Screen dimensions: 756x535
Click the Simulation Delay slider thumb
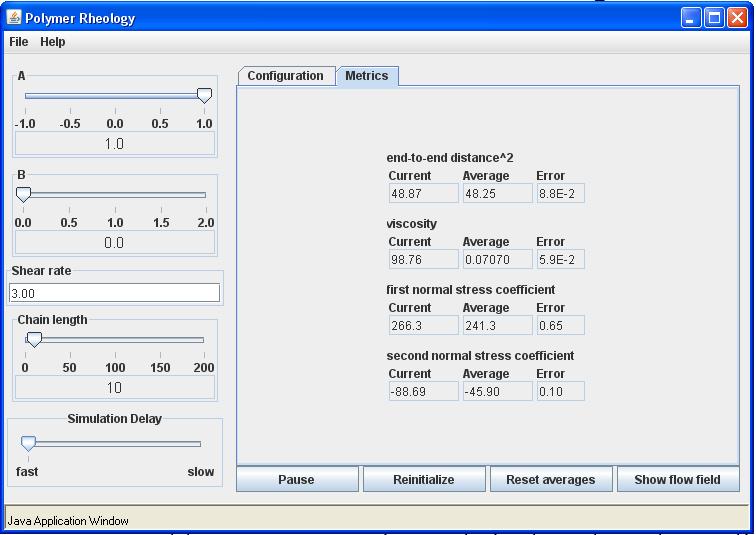coord(28,443)
